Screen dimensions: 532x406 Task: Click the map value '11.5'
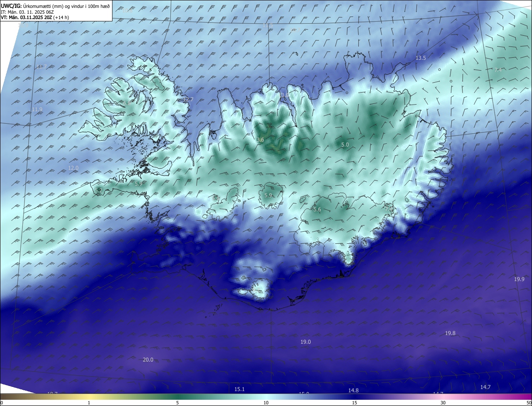268,25
